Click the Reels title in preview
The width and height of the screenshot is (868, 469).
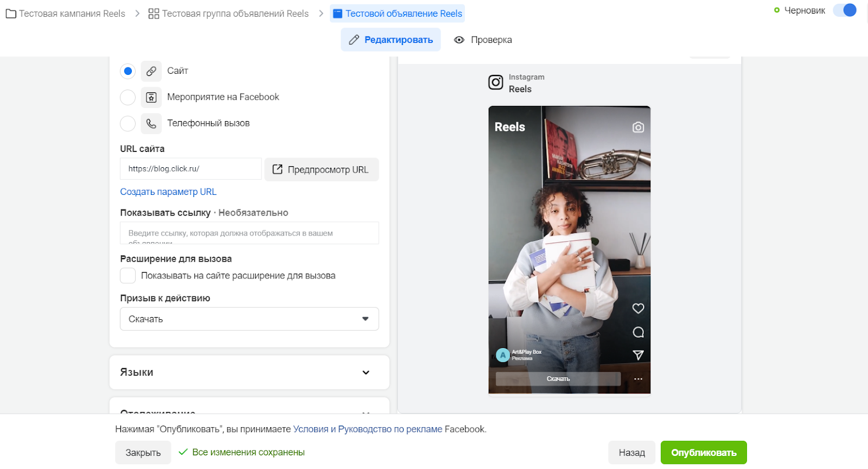coord(510,127)
